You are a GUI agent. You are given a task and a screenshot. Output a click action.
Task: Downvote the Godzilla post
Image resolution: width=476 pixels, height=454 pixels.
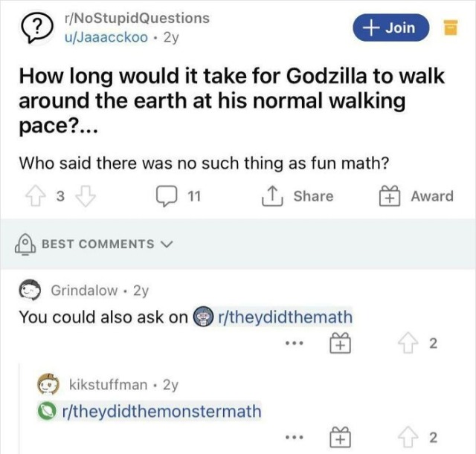click(x=86, y=196)
